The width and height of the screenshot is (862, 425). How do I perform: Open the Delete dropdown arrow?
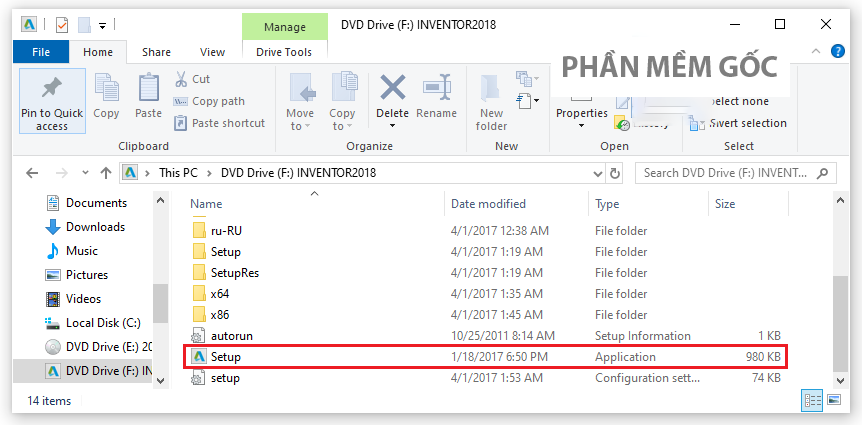coord(393,126)
